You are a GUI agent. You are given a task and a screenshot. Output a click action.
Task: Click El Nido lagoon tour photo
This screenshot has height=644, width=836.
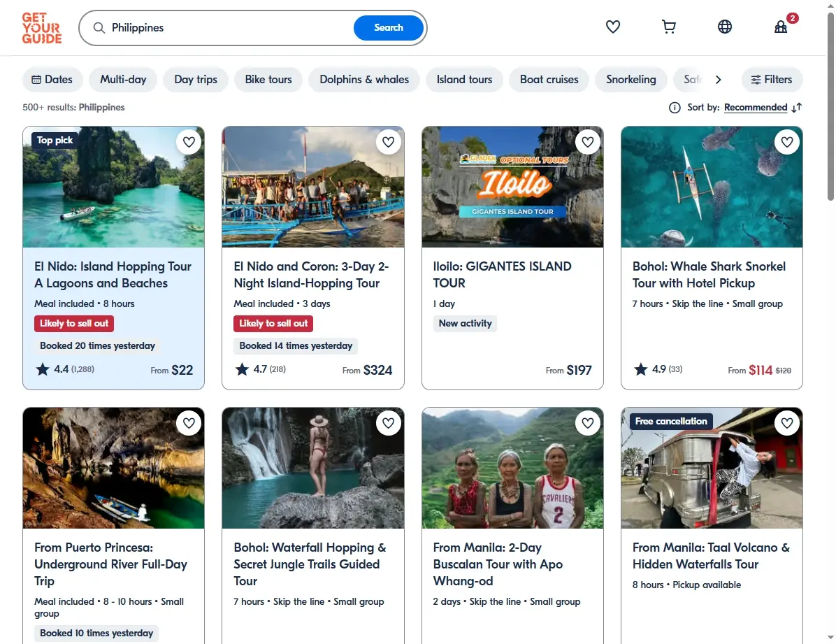click(113, 187)
